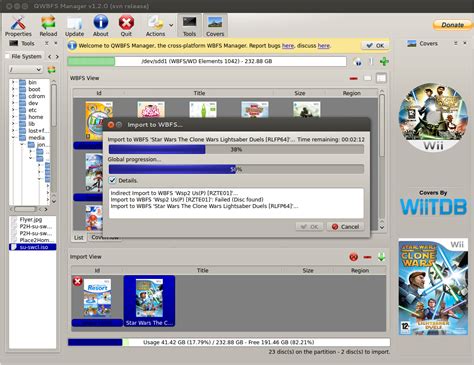
Task: Click the Reload toolbar icon
Action: (x=48, y=26)
